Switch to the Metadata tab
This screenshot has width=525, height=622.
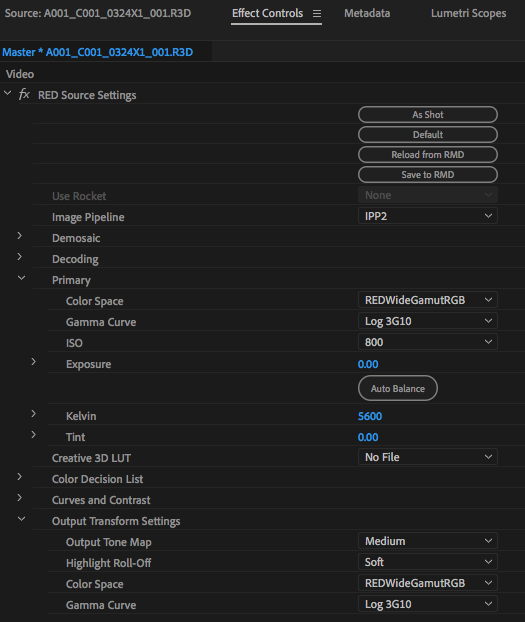[367, 13]
